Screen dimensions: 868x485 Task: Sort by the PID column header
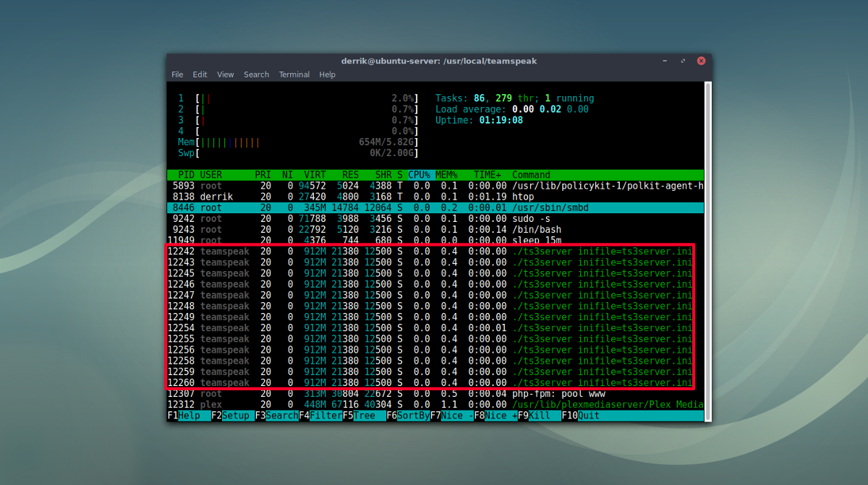187,175
